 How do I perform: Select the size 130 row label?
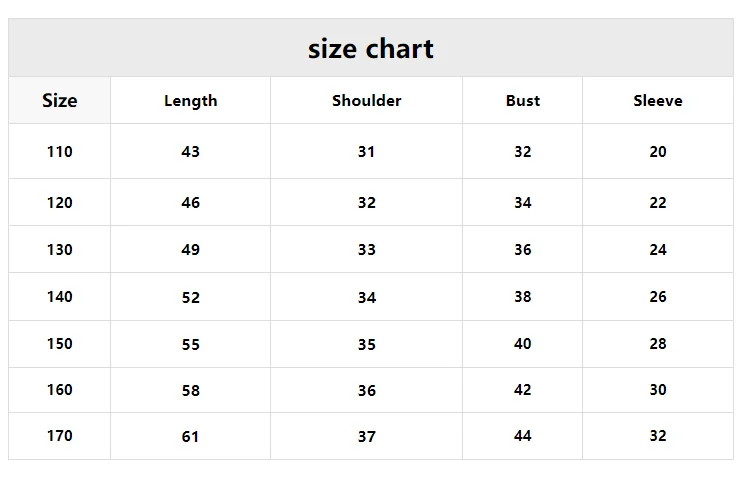(60, 249)
